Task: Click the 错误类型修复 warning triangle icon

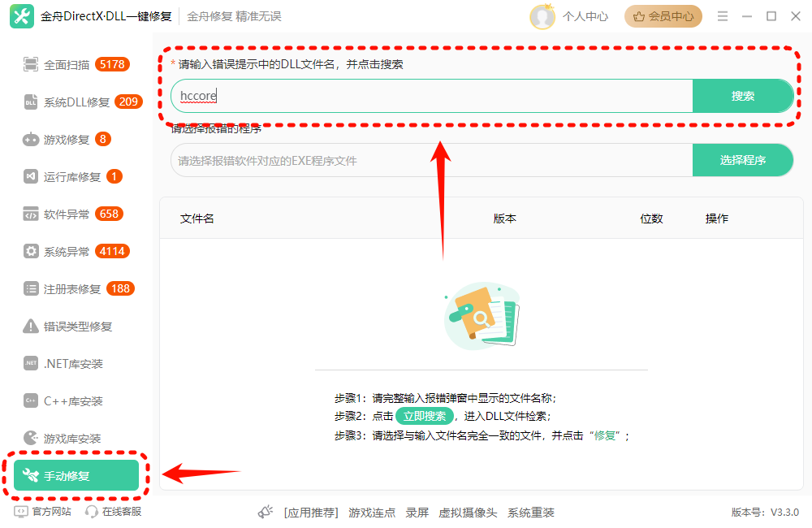Action: coord(31,326)
